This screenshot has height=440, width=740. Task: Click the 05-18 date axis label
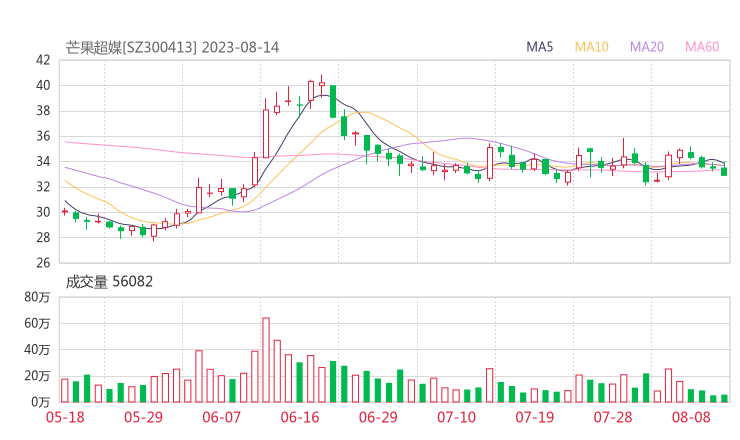pyautogui.click(x=65, y=417)
